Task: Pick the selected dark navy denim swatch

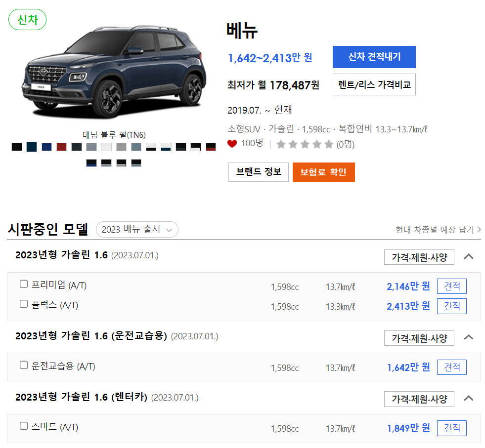Action: (32, 147)
